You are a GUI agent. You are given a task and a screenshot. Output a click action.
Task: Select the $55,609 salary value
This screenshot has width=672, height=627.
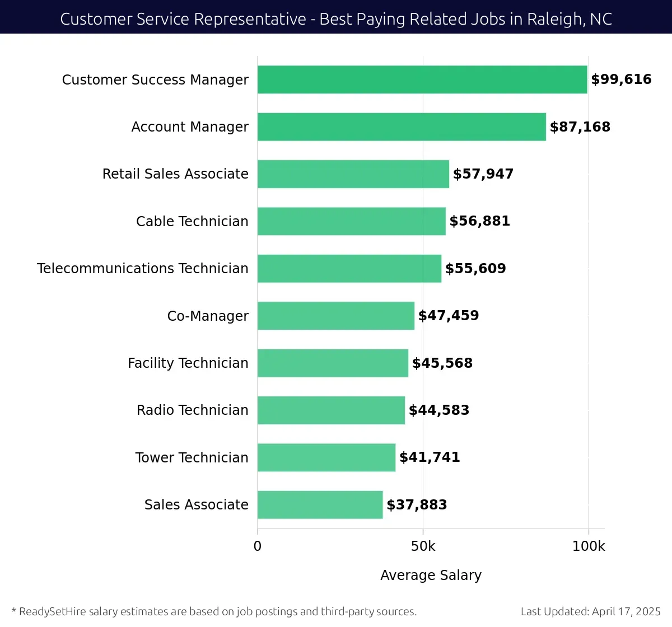pos(475,269)
